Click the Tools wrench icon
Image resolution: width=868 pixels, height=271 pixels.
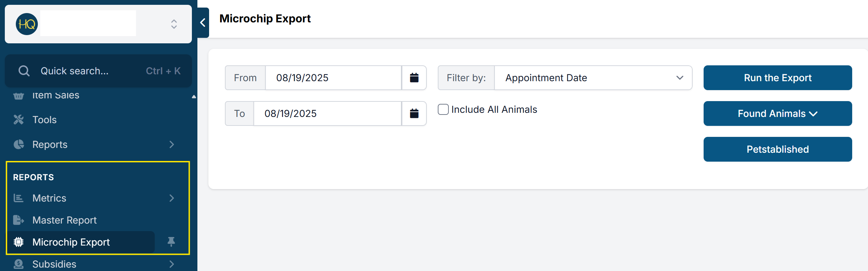(x=19, y=120)
